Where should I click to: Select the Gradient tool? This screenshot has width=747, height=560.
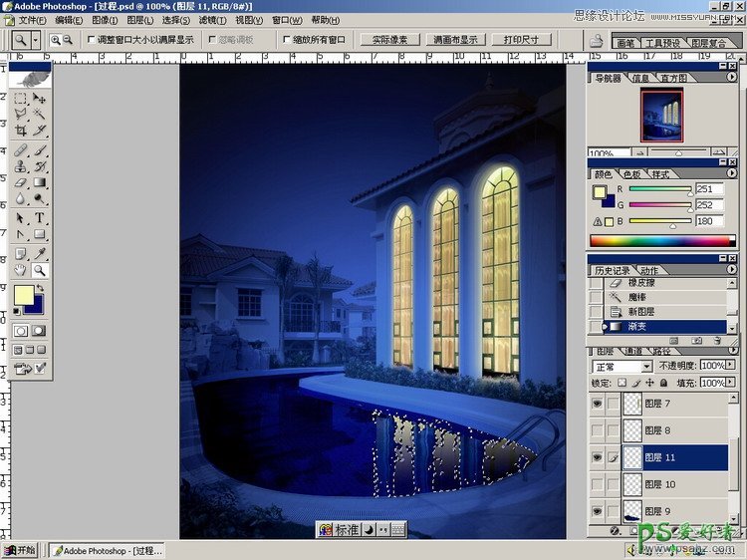[x=40, y=183]
